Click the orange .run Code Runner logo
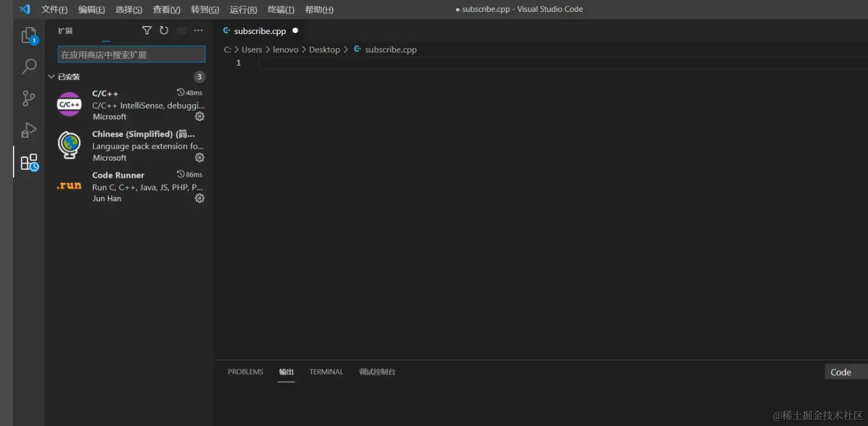Image resolution: width=868 pixels, height=426 pixels. tap(69, 186)
